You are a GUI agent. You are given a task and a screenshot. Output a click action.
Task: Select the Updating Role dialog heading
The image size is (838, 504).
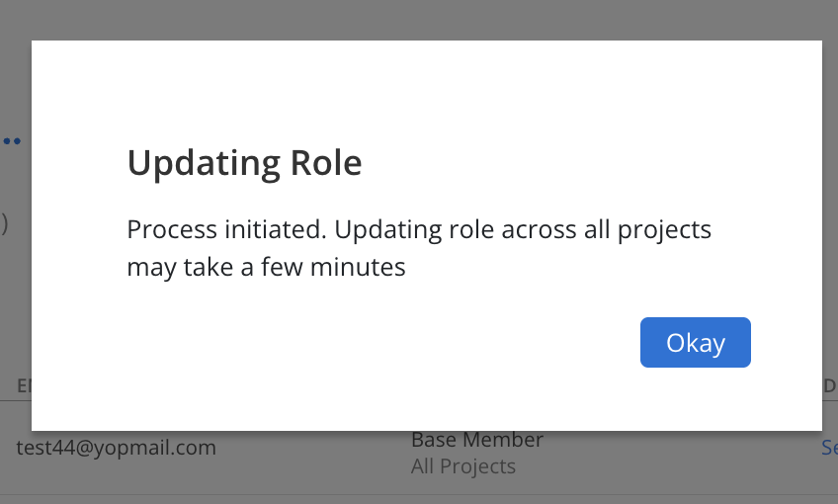(245, 163)
